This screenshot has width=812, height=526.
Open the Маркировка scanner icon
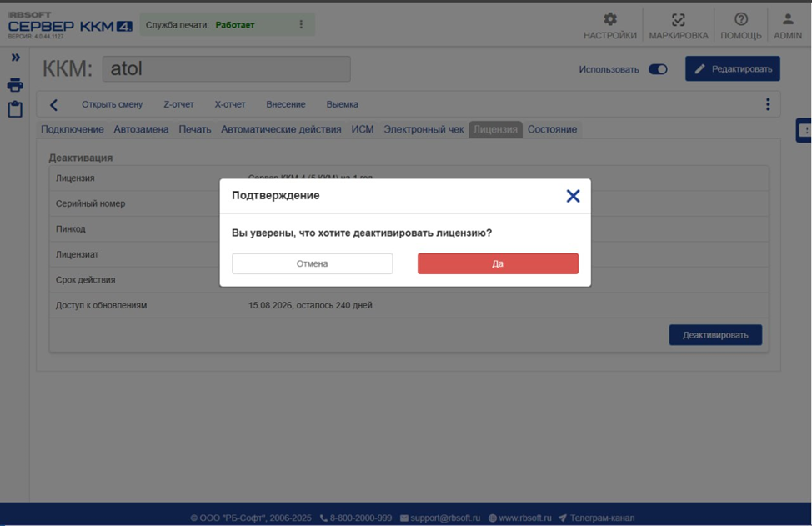pyautogui.click(x=678, y=20)
